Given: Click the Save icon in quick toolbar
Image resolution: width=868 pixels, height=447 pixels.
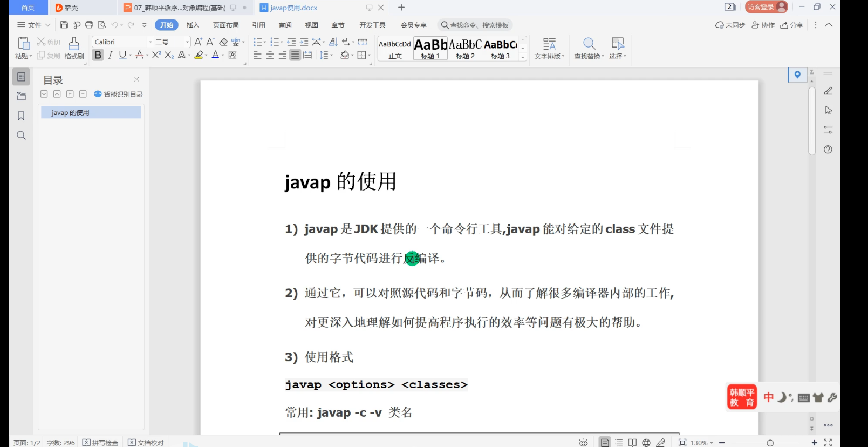Looking at the screenshot, I should [64, 25].
